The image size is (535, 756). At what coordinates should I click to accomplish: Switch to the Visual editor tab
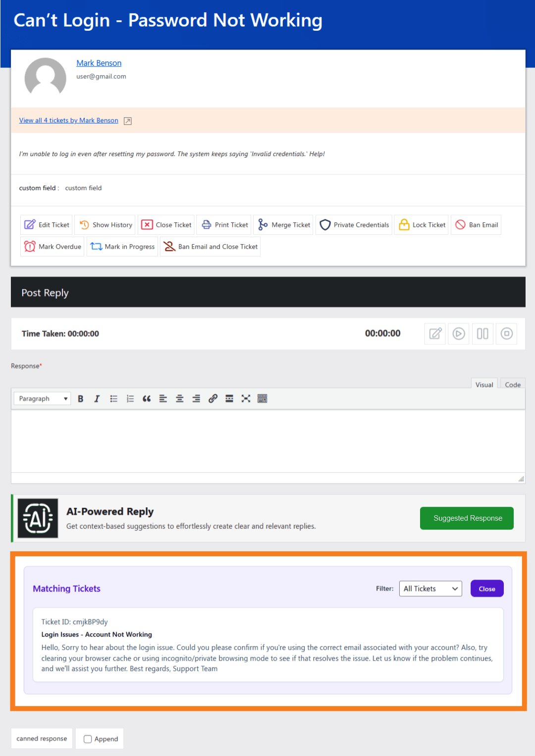484,385
